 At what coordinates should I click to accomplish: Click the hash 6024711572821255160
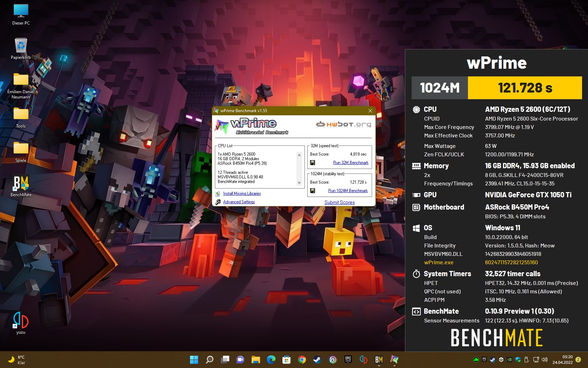click(511, 263)
